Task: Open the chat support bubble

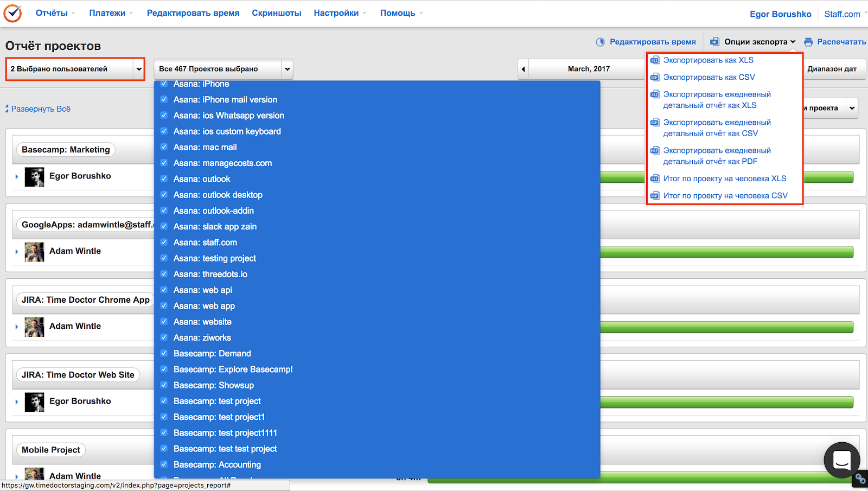Action: click(x=841, y=460)
